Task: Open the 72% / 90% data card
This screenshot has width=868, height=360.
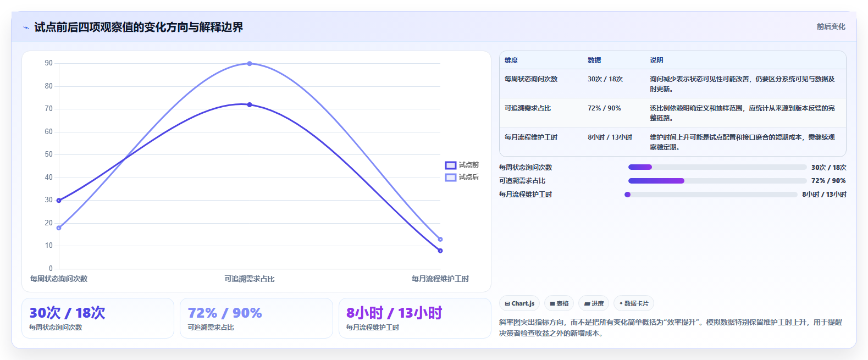Action: coord(256,318)
